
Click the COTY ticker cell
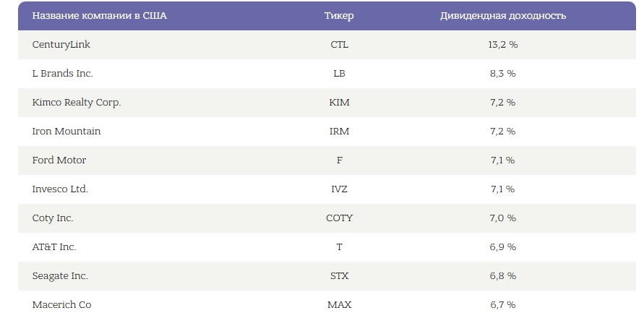(339, 218)
